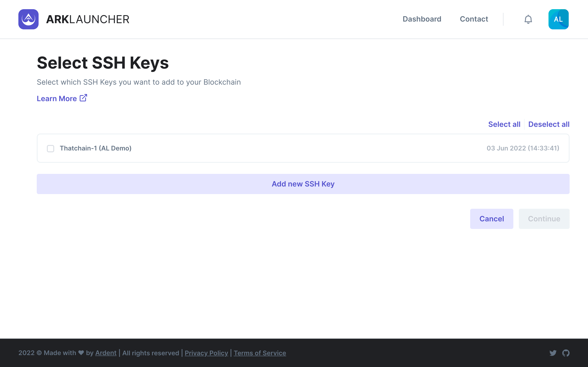Click Deselect all keys link

549,124
